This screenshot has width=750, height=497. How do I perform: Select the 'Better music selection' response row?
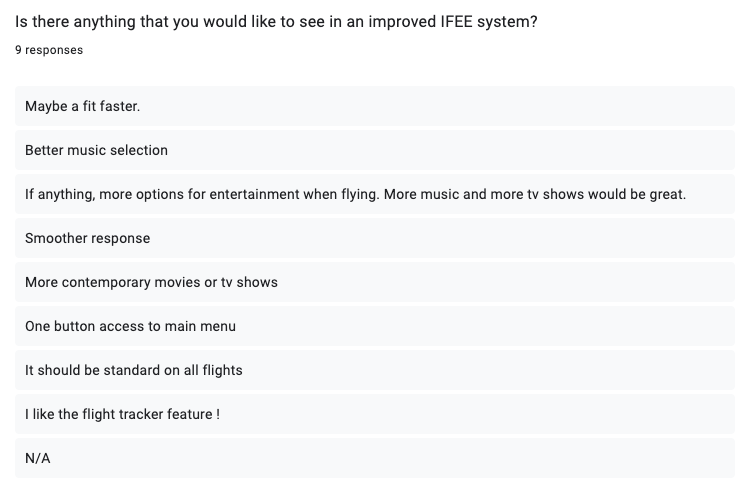pyautogui.click(x=375, y=150)
